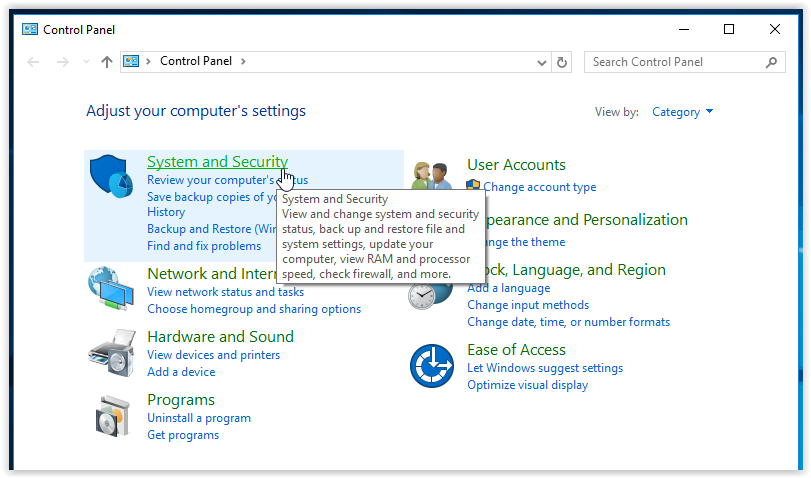Click Uninstall a program

(x=199, y=418)
